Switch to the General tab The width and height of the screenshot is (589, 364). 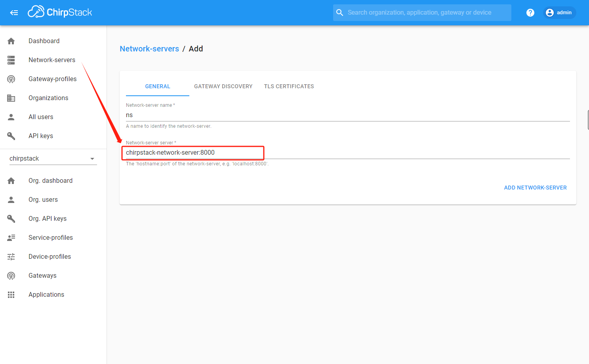(x=158, y=86)
